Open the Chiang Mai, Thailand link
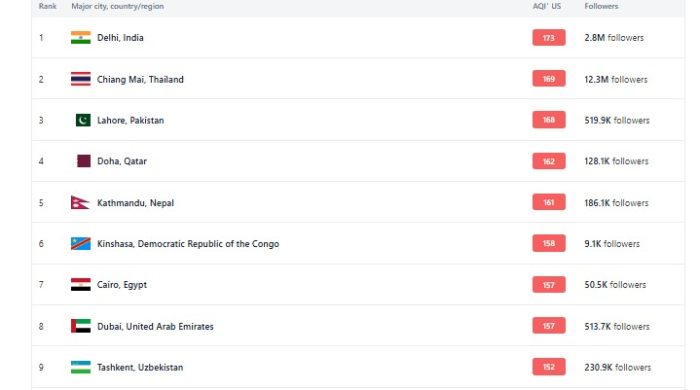The height and width of the screenshot is (390, 700). click(140, 79)
